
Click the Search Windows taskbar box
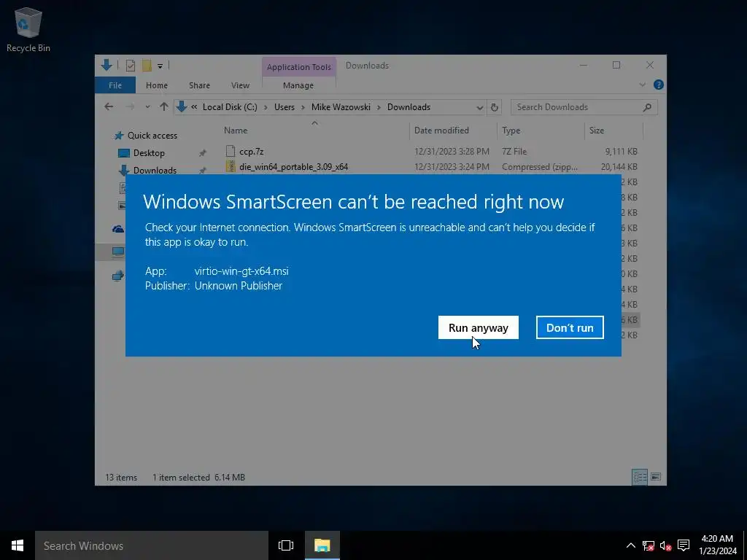coord(152,545)
